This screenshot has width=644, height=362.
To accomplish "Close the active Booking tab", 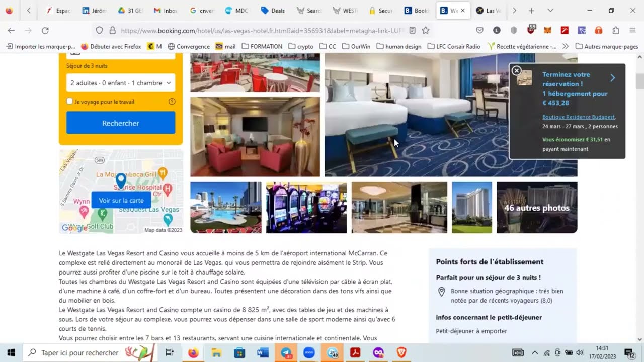I will tap(463, 11).
